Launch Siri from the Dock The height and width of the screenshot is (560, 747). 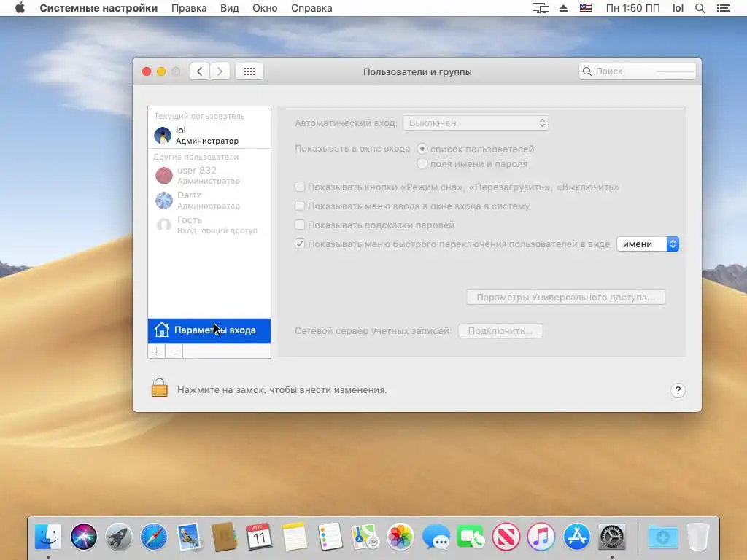click(x=83, y=537)
